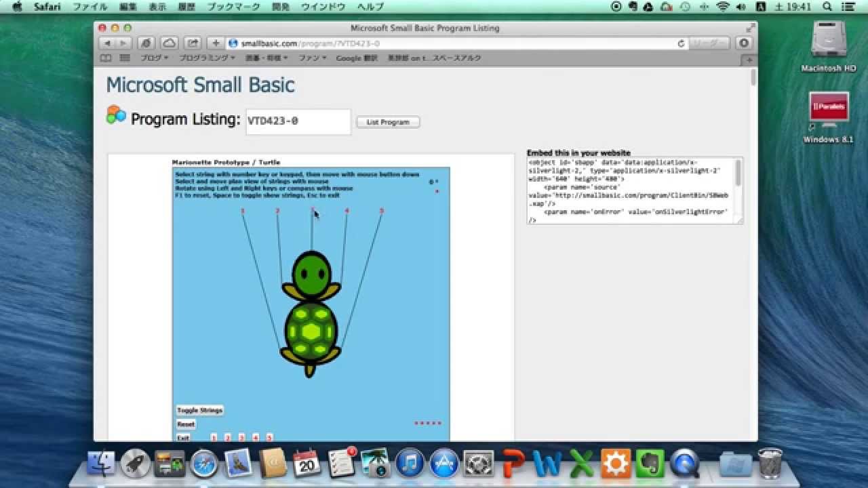Click the smallbasic.com address bar
The height and width of the screenshot is (488, 868).
point(457,43)
